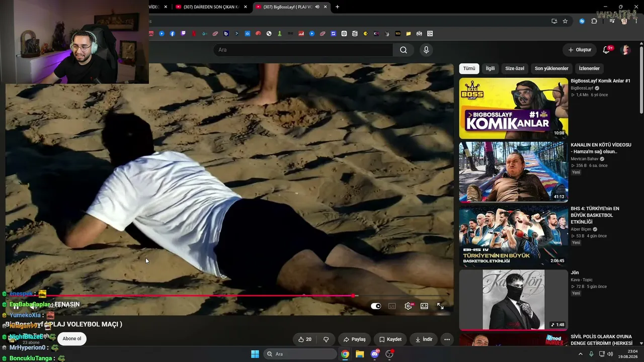This screenshot has width=644, height=362.
Task: Select the Tümü filter chip
Action: click(x=469, y=68)
